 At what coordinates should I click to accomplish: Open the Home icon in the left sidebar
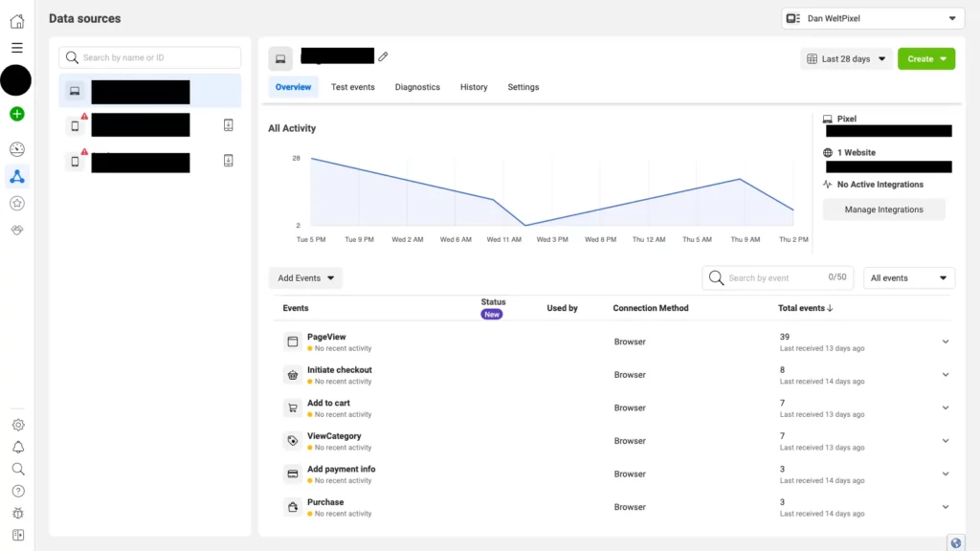pos(16,20)
